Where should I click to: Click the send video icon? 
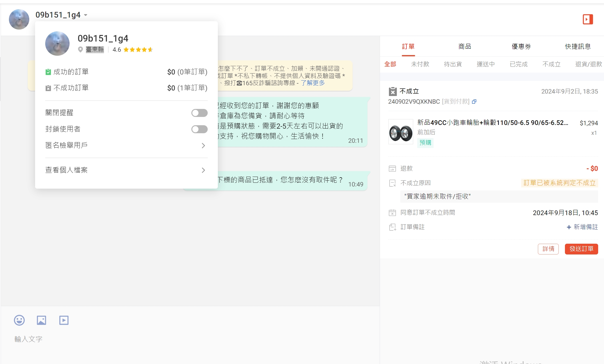click(x=64, y=320)
